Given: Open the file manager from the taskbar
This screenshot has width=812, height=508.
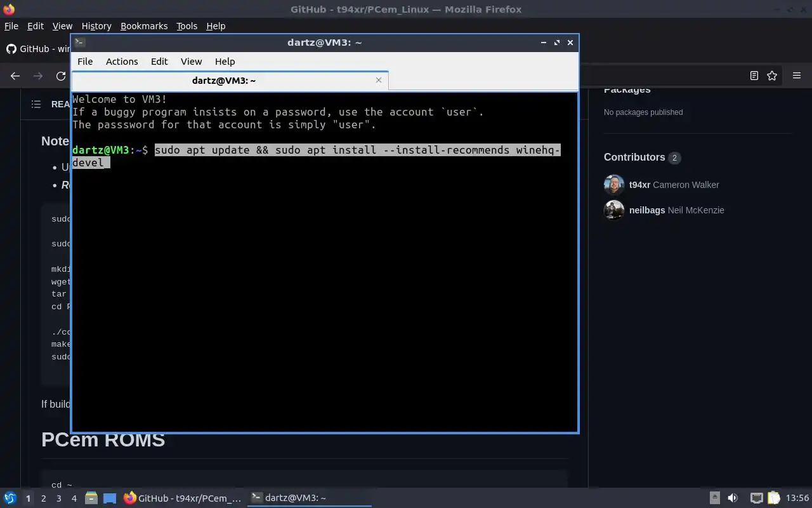Looking at the screenshot, I should [91, 498].
